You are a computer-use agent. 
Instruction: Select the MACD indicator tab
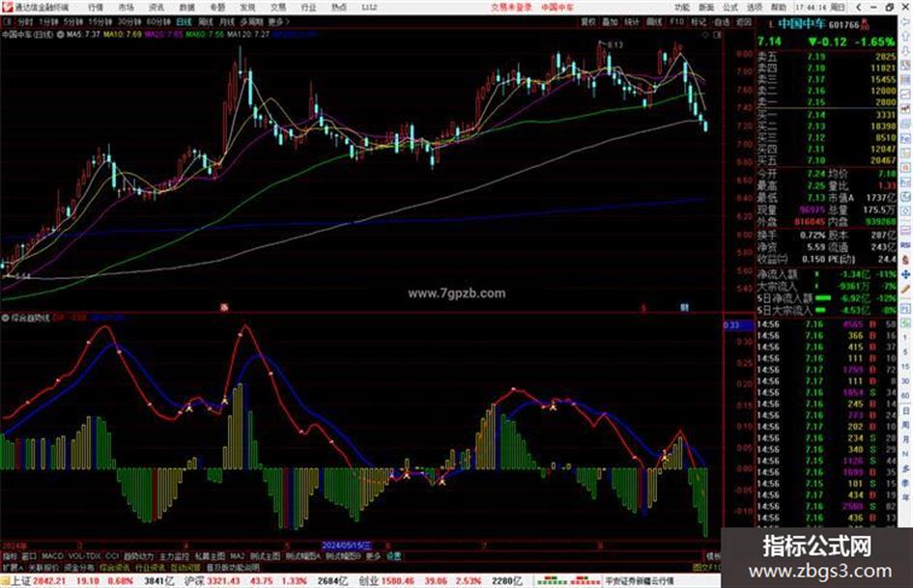tap(52, 556)
